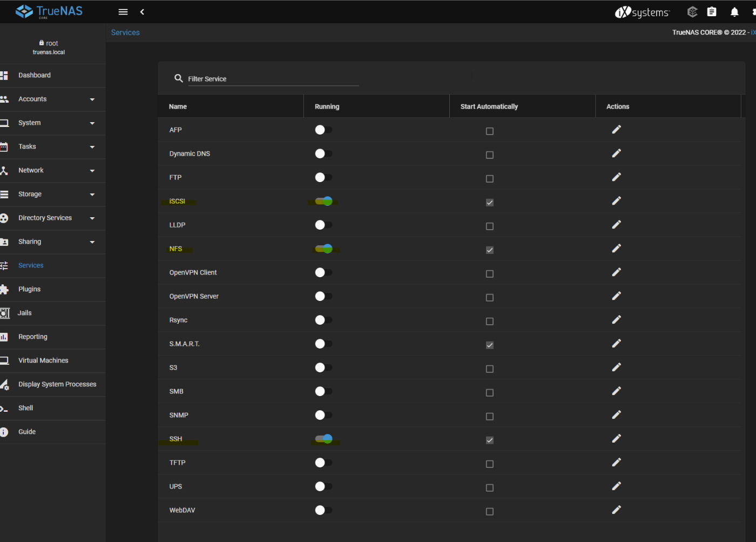Open the Guide link in sidebar
The height and width of the screenshot is (542, 756).
[52, 432]
